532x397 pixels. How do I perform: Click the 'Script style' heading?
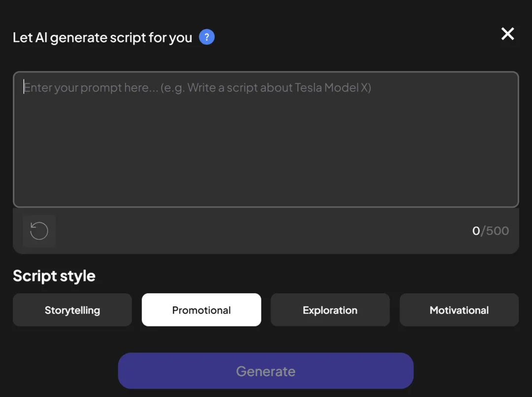(54, 276)
